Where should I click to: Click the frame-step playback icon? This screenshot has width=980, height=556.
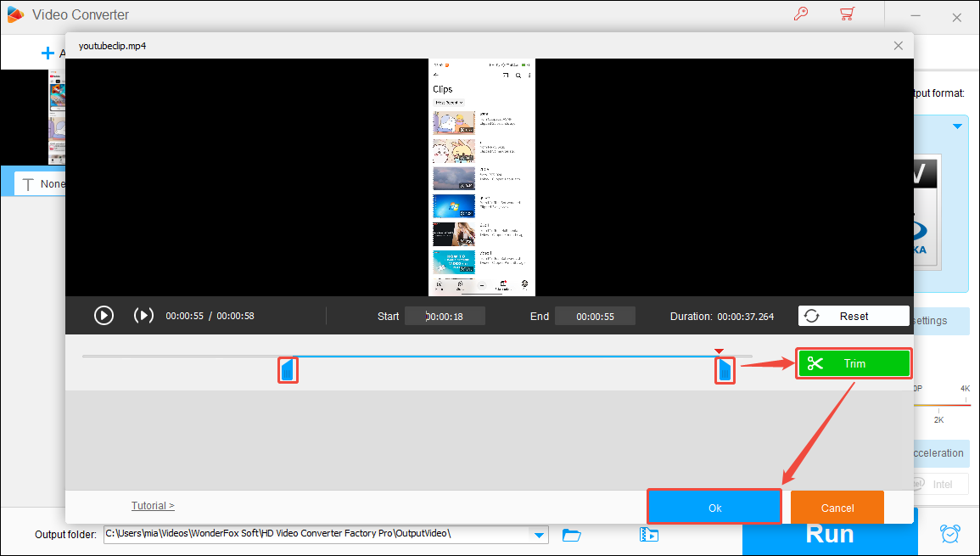pos(143,315)
